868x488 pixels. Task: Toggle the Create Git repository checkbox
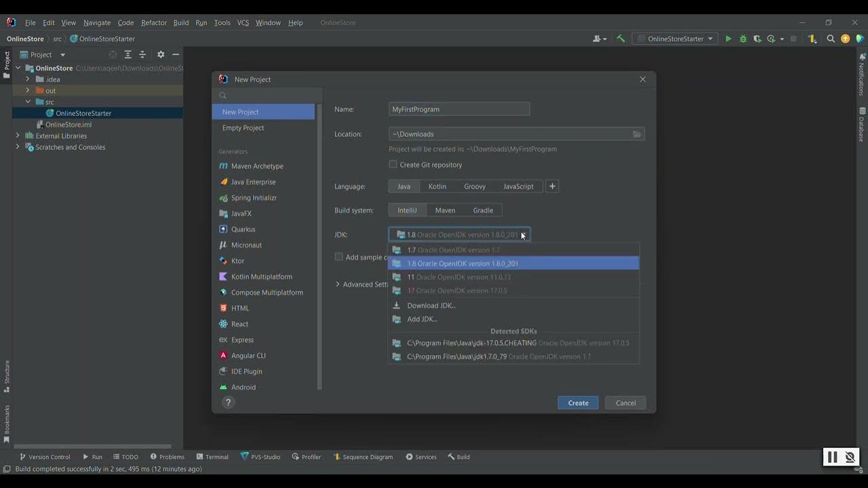pos(393,165)
